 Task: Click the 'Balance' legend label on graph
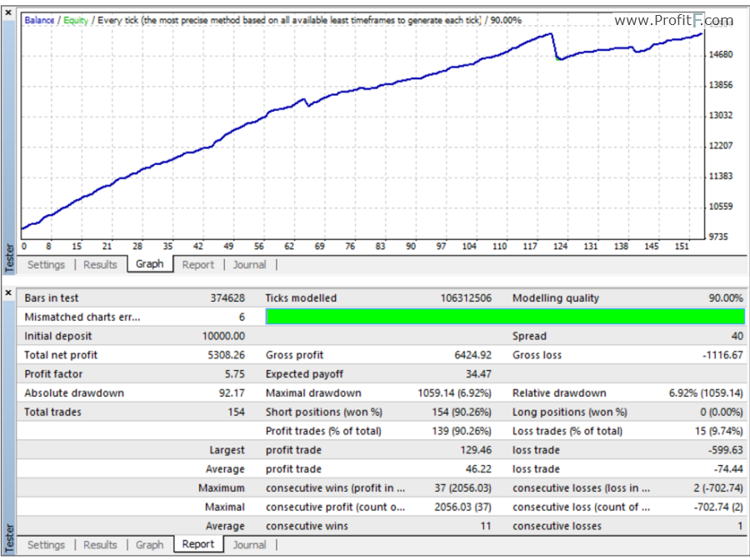coord(39,20)
